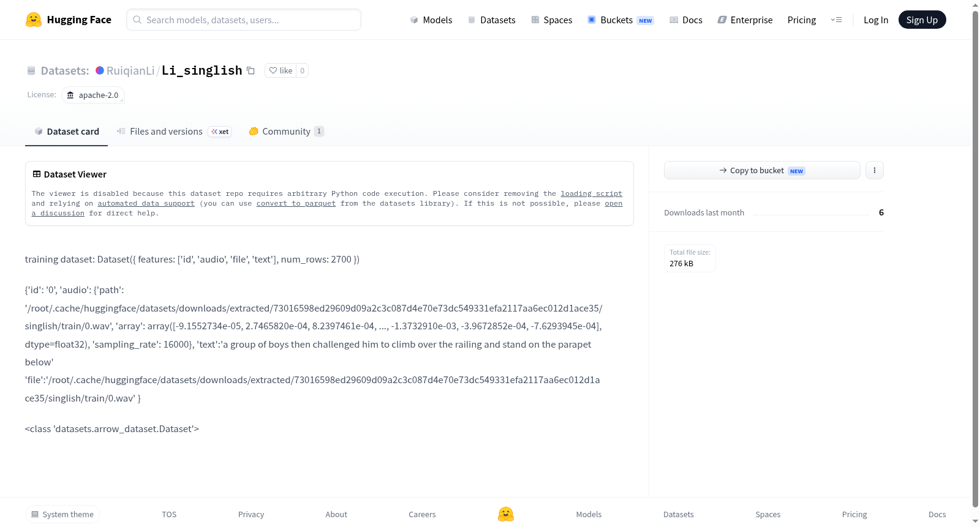Open the convert_to_parquet link

tap(296, 203)
